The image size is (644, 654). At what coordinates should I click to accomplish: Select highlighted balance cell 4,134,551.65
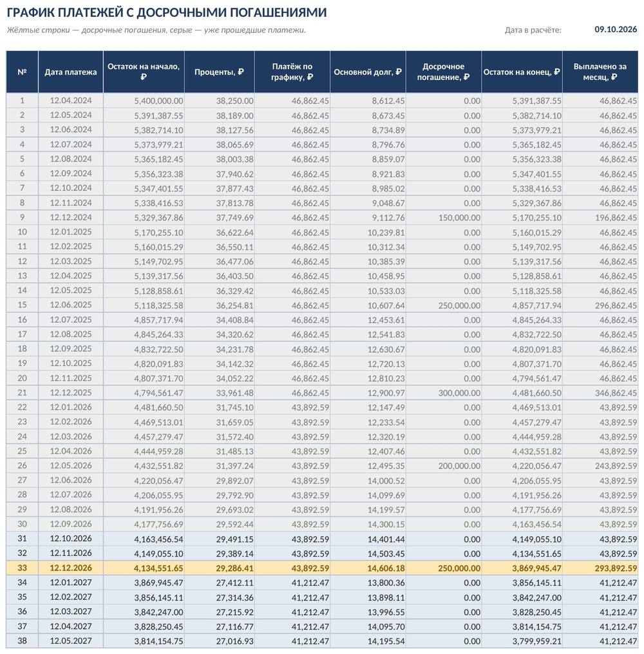coord(144,568)
